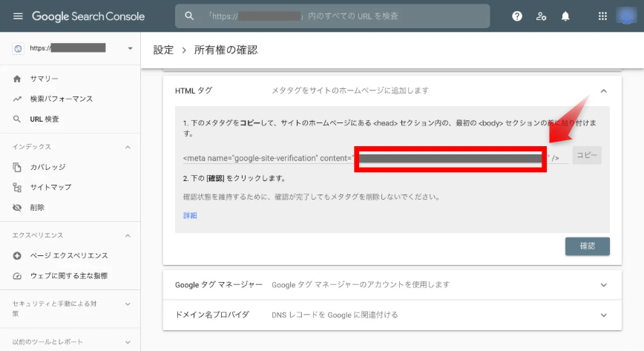Click the 確認 verify button
644x351 pixels.
pyautogui.click(x=588, y=246)
